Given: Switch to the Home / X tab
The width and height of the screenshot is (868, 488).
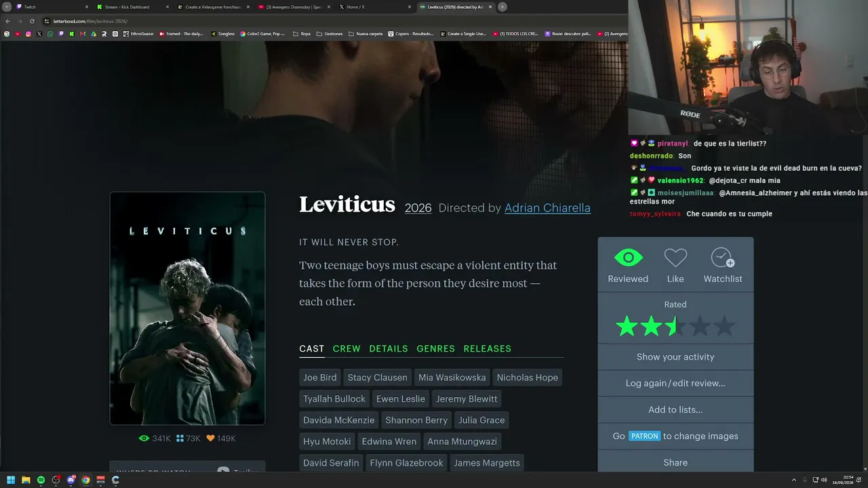Looking at the screenshot, I should (375, 7).
